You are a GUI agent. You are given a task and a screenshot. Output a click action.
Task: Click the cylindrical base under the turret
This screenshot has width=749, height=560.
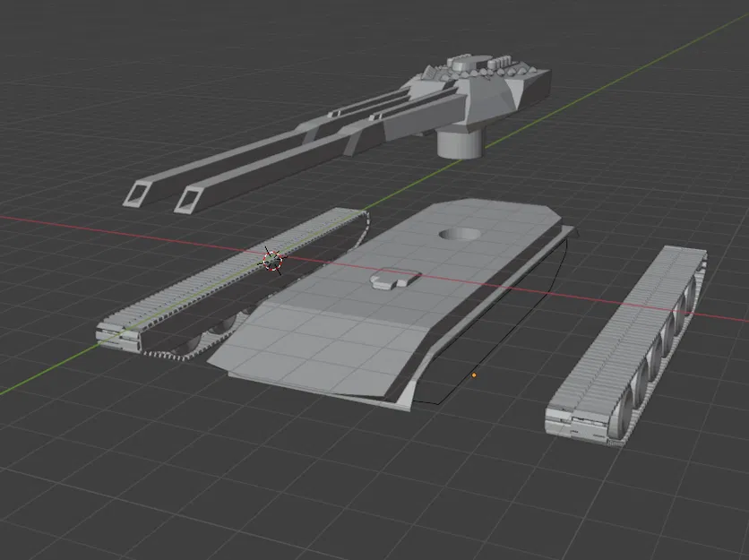(460, 144)
